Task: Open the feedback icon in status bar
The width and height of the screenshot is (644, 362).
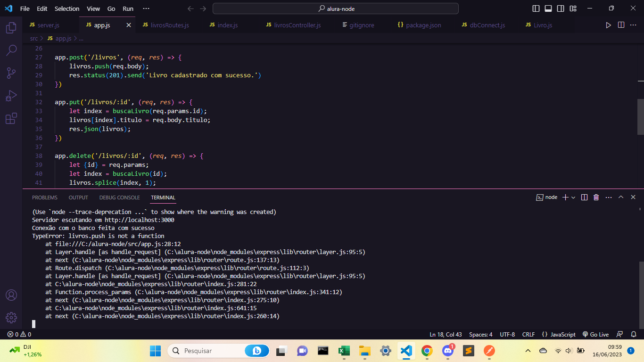Action: click(x=620, y=334)
